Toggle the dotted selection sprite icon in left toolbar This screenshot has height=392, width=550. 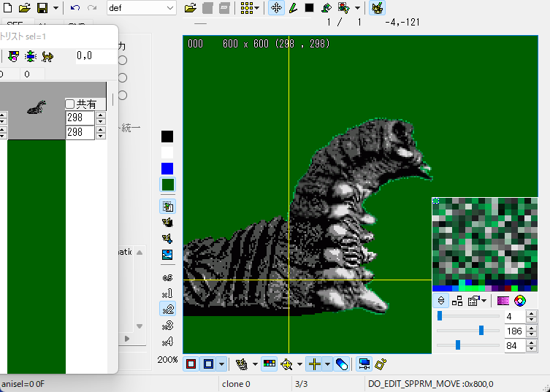[x=168, y=207]
